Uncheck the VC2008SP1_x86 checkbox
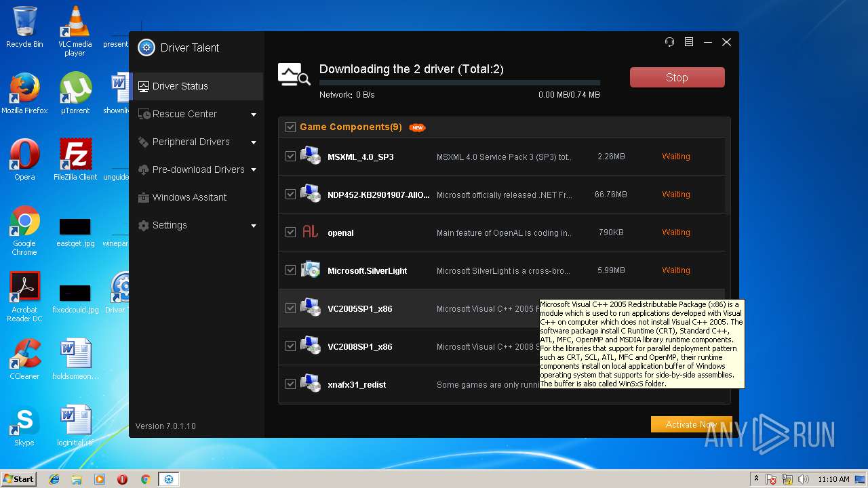 (290, 346)
